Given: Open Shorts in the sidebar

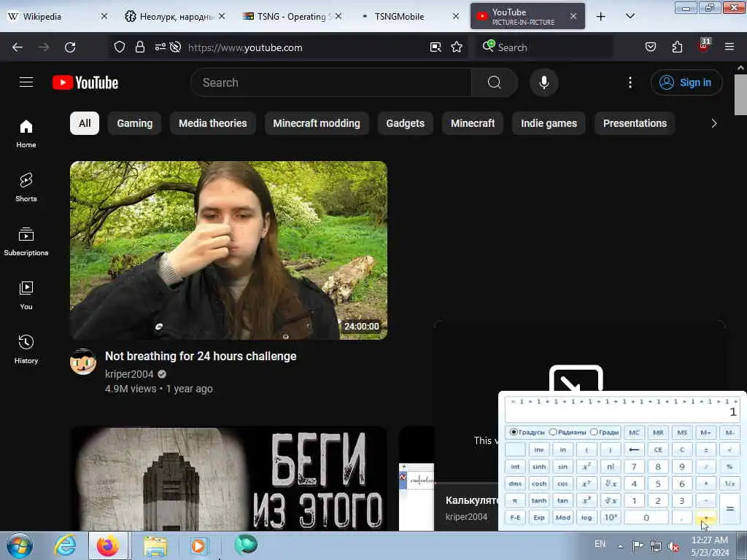Looking at the screenshot, I should pyautogui.click(x=26, y=187).
